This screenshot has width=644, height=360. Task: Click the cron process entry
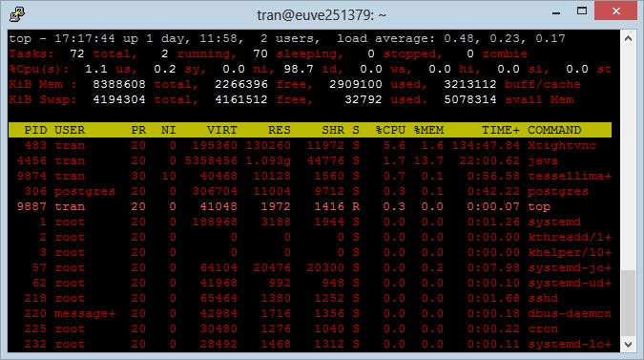click(x=543, y=329)
